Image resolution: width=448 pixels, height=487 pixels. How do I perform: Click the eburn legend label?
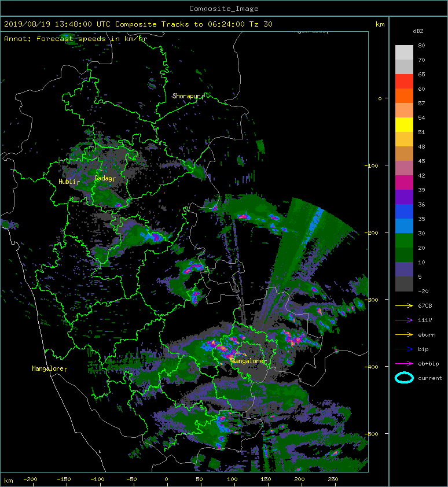click(427, 335)
